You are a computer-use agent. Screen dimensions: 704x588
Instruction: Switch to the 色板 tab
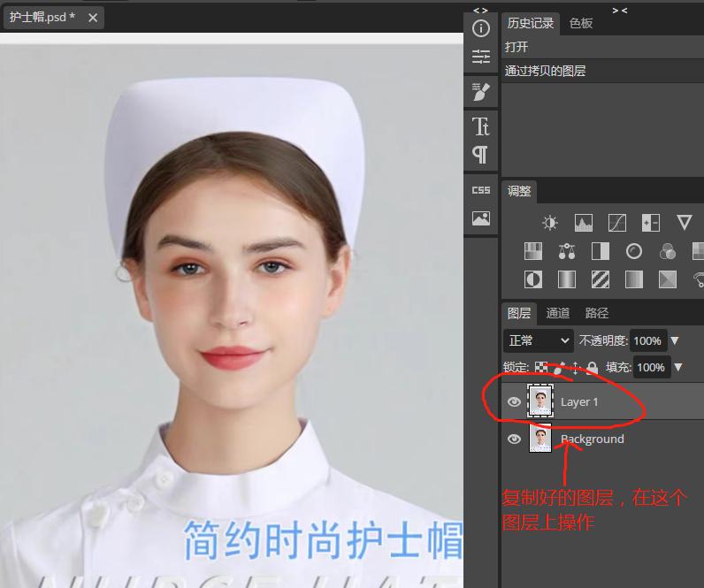pos(581,23)
